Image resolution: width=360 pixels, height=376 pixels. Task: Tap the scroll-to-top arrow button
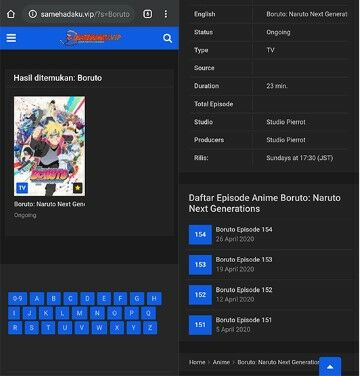330,367
